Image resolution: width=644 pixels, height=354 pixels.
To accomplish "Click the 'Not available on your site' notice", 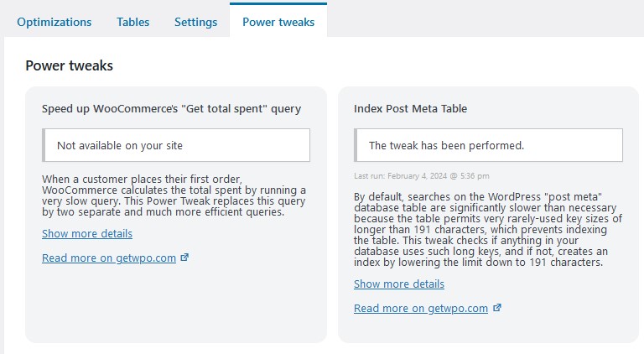I will (x=176, y=145).
